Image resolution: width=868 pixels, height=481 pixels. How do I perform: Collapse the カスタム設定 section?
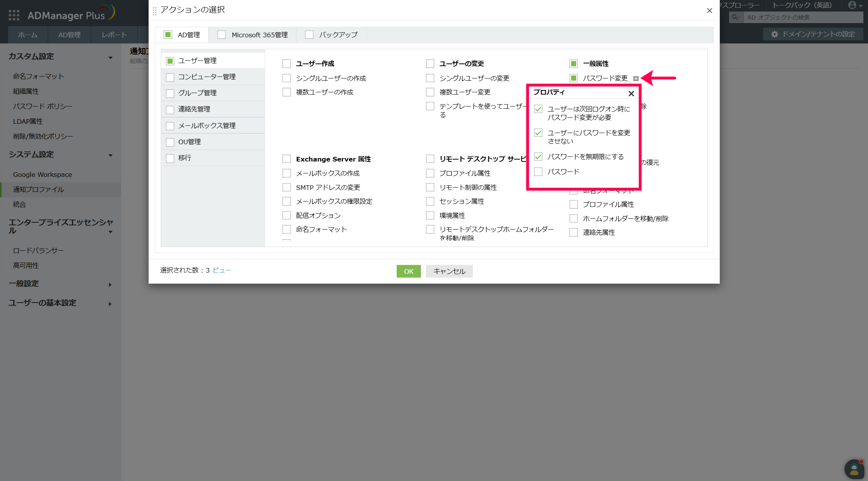tap(110, 57)
